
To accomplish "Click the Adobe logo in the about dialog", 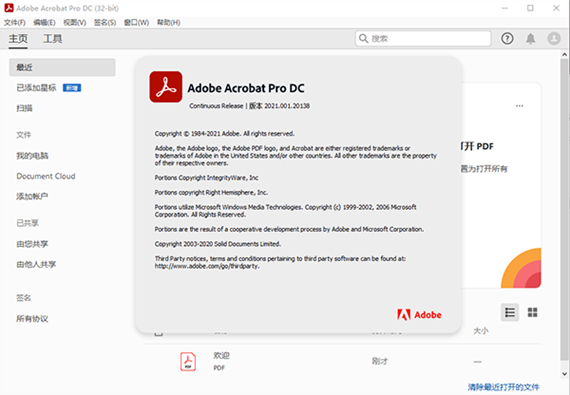I will pos(419,315).
